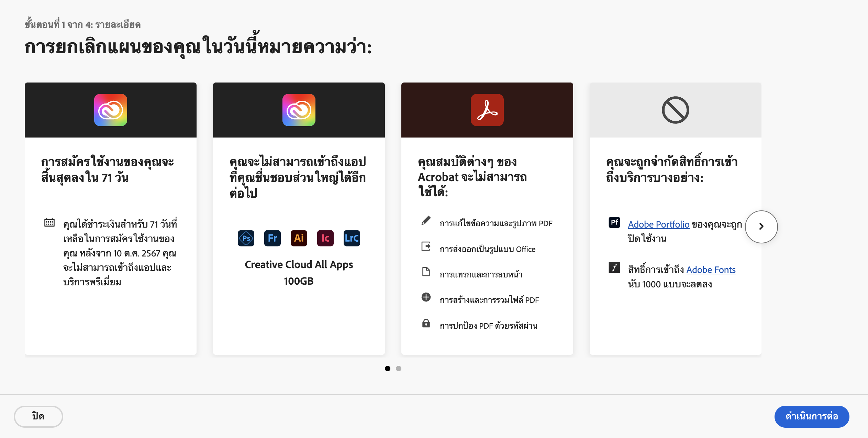Click การสร้างและการรวมไฟล์ PDF text
The image size is (868, 438).
point(489,300)
